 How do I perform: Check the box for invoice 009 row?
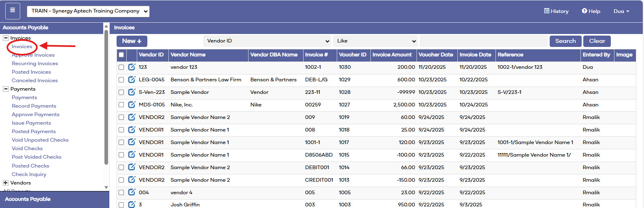coord(121,117)
